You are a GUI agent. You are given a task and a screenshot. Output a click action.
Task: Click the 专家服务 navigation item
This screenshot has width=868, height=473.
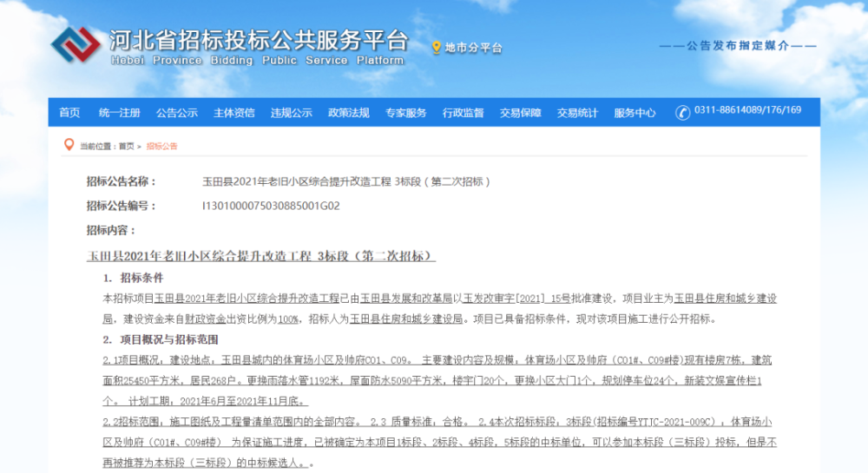(x=405, y=113)
